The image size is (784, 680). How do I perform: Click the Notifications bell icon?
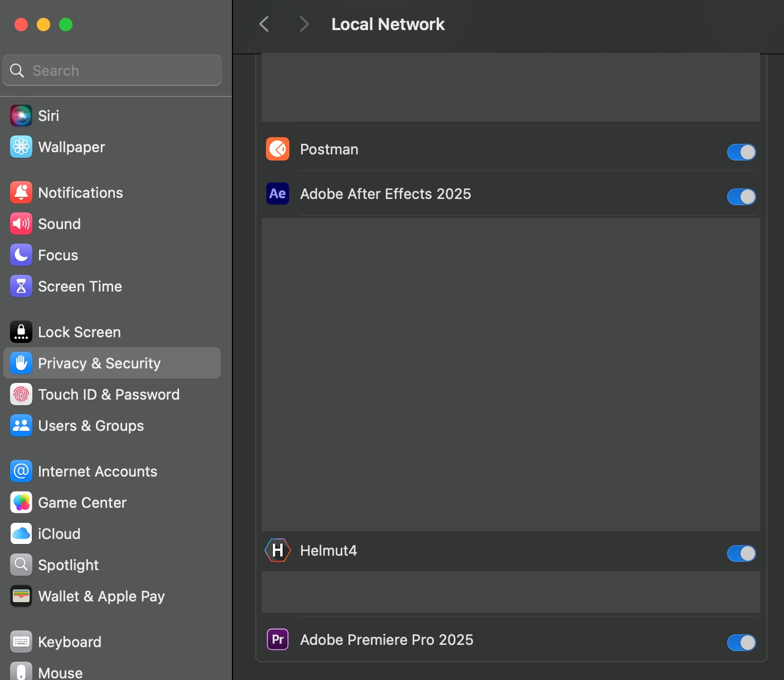(21, 193)
